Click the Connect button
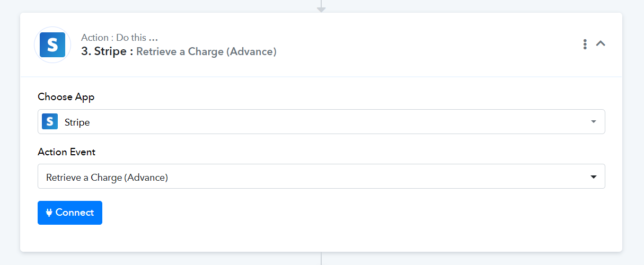 click(70, 213)
